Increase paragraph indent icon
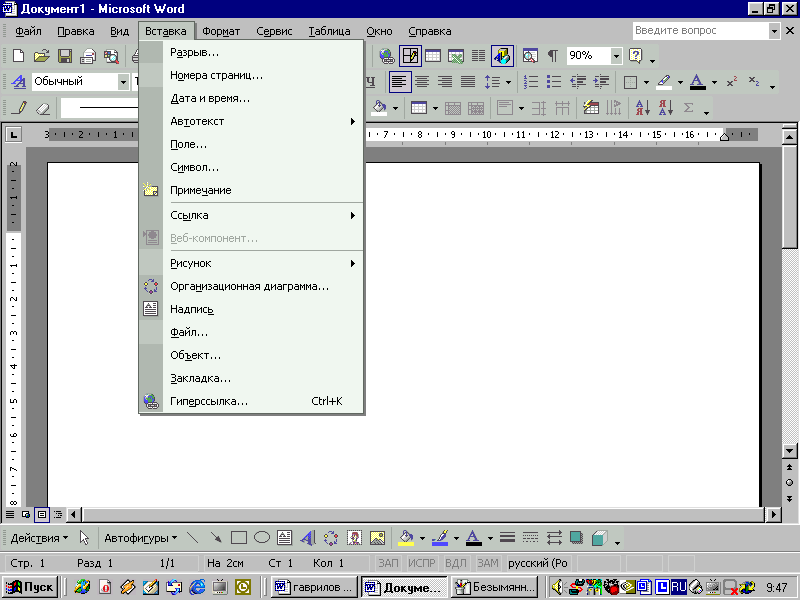Screen dimensions: 800x600 tap(601, 82)
